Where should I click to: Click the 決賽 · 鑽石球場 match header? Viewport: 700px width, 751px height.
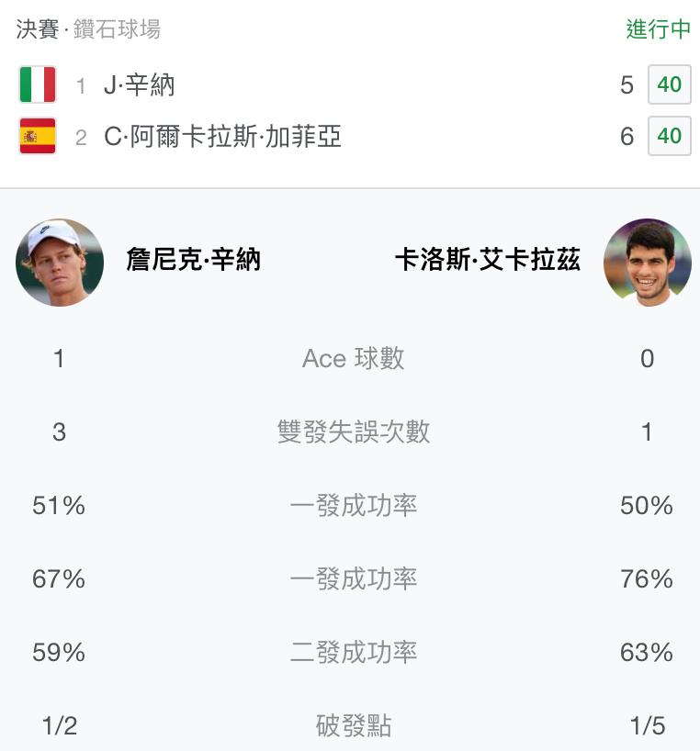coord(88,29)
